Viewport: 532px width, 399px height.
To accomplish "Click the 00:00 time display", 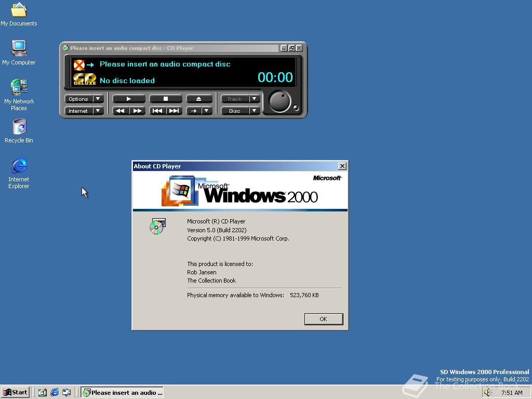I will 275,77.
